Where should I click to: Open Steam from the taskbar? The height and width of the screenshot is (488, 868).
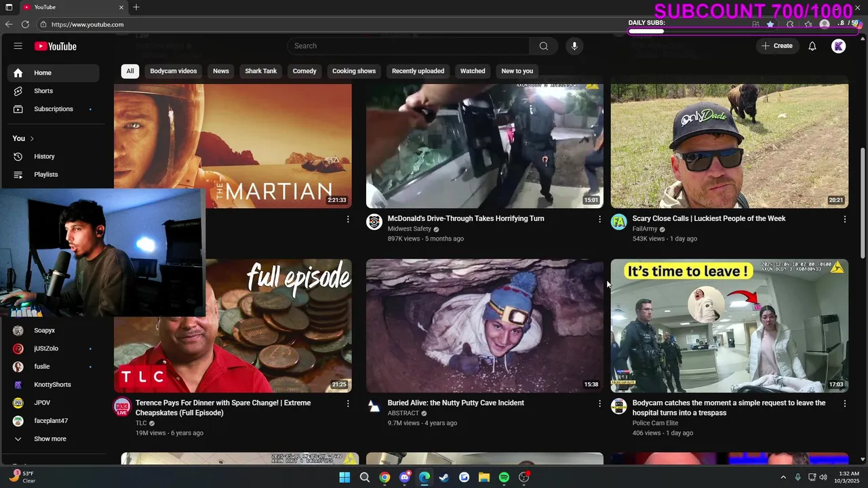444,477
